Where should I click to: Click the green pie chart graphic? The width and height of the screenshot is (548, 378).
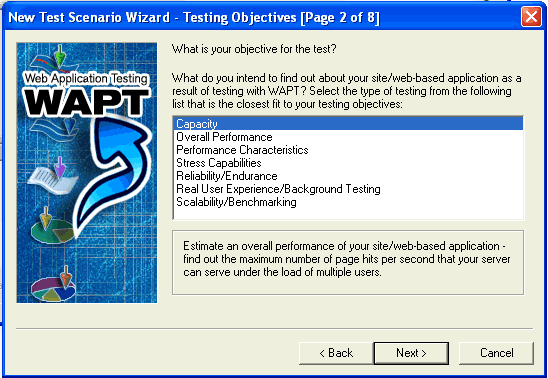coord(52,231)
